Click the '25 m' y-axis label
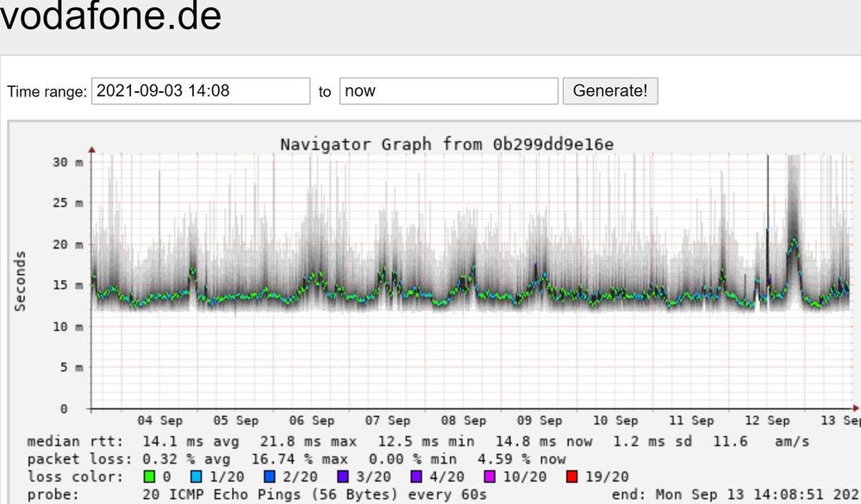 click(68, 203)
